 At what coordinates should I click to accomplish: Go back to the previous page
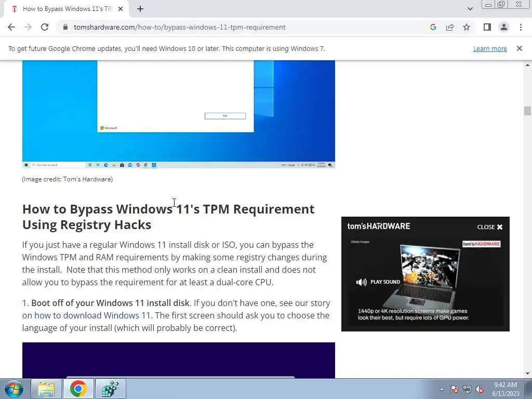click(11, 27)
